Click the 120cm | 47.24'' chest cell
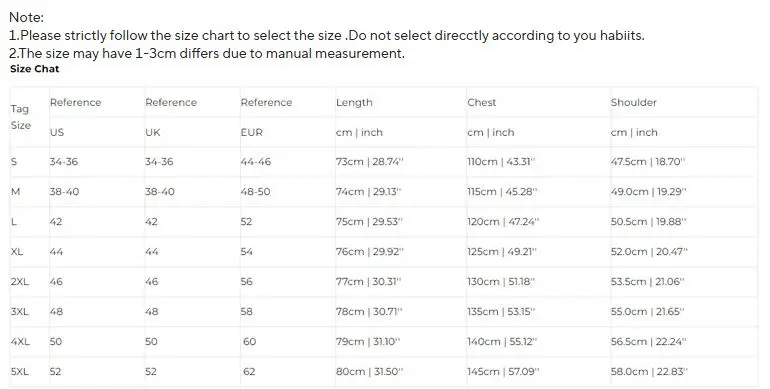 (503, 222)
